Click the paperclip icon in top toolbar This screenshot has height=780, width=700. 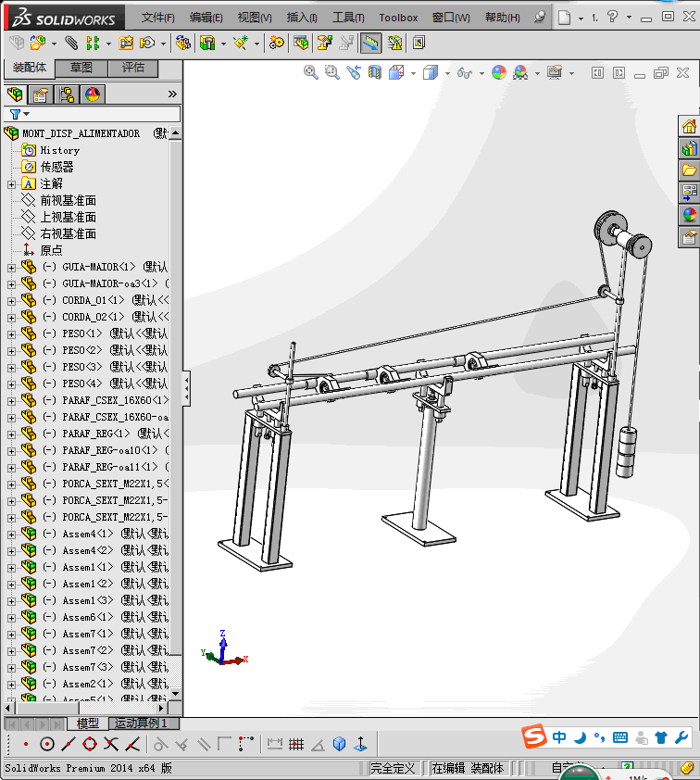tap(71, 43)
